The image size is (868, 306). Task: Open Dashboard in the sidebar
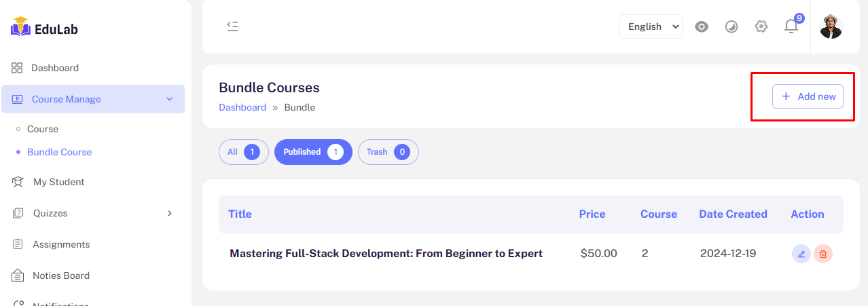(54, 68)
